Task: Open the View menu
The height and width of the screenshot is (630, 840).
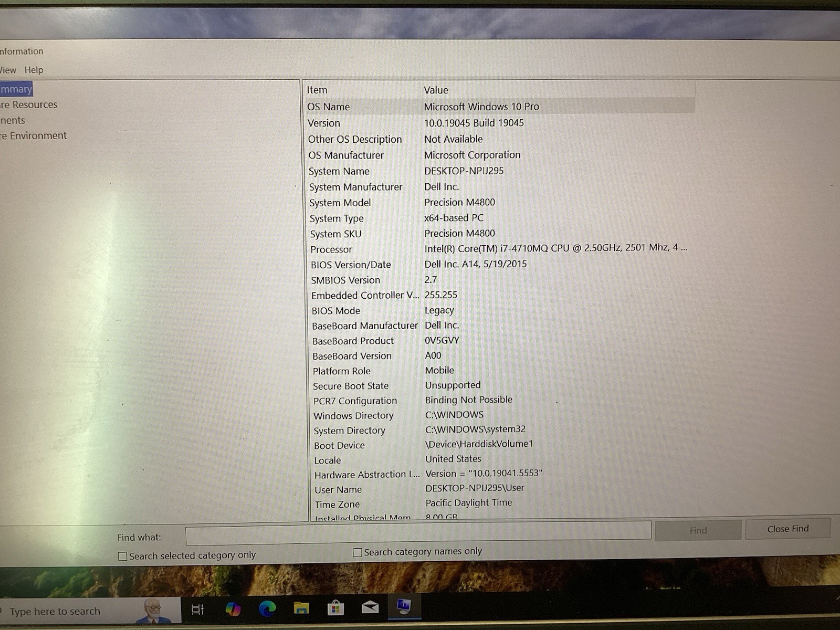Action: coord(8,70)
